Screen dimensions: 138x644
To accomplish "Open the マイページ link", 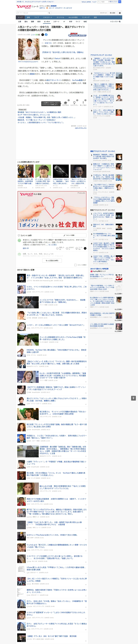I will (103, 13).
